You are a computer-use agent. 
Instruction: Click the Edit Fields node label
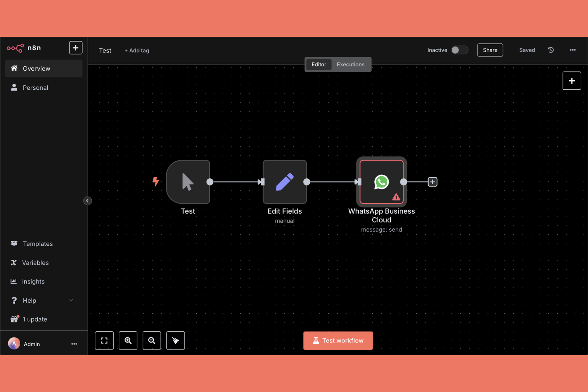284,211
